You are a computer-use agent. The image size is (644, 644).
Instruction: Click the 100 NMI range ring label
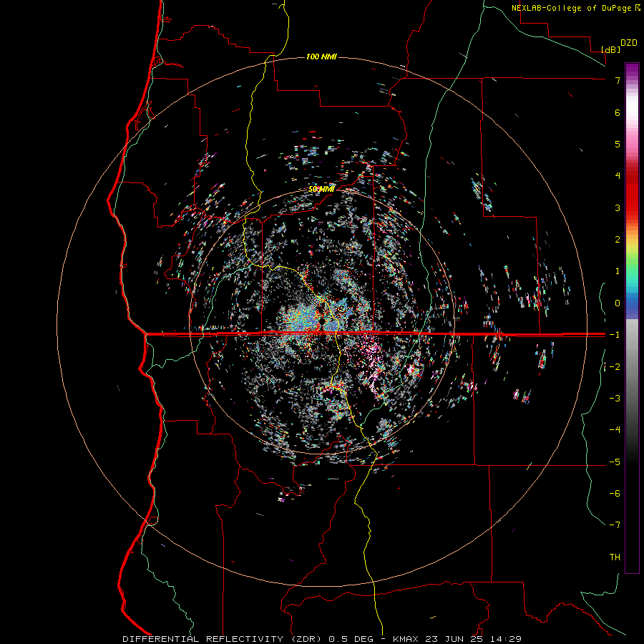click(x=321, y=57)
